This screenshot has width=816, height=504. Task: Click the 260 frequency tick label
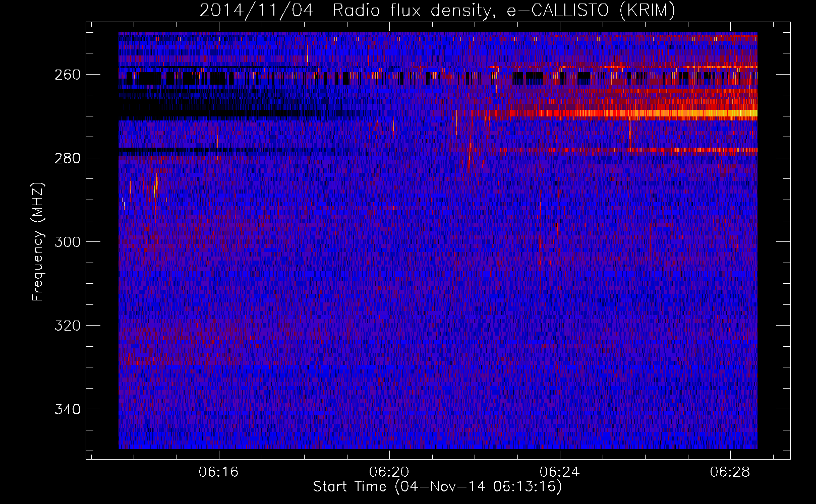pyautogui.click(x=68, y=75)
